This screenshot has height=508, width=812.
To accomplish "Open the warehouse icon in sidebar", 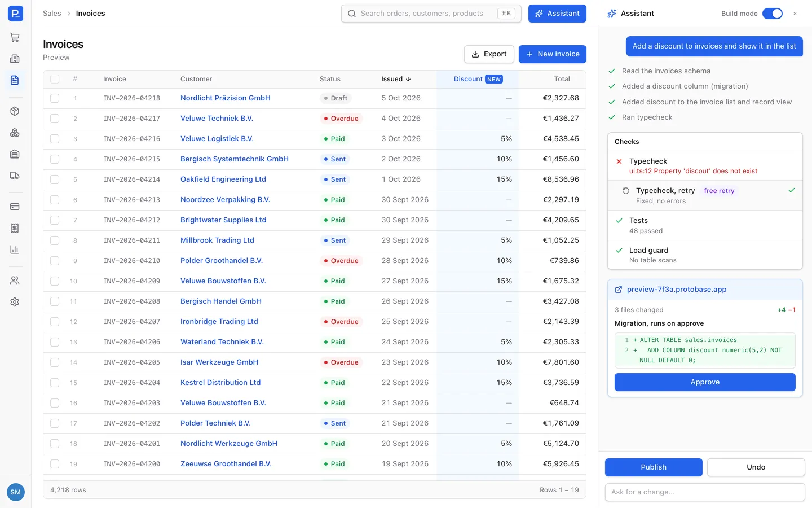I will tap(15, 154).
